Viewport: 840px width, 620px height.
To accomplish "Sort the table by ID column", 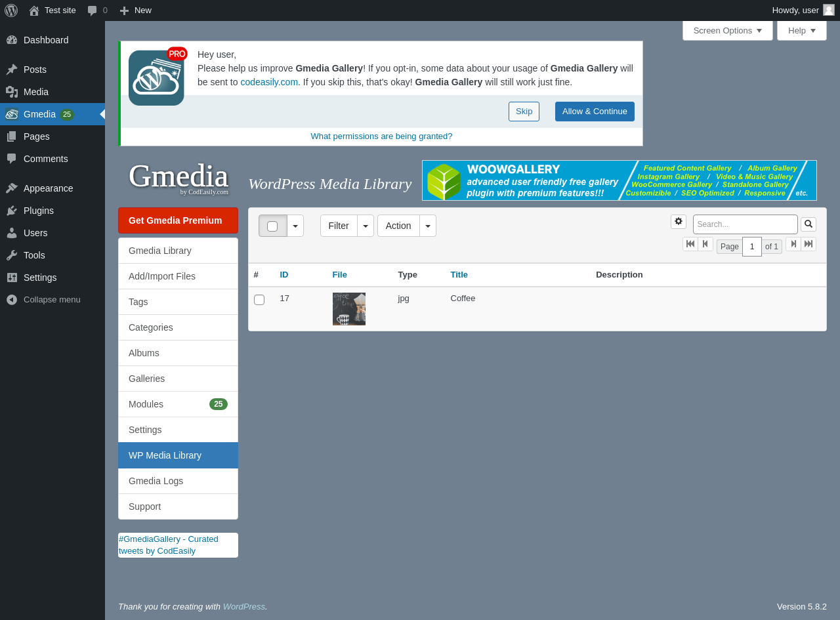I will click(x=284, y=275).
